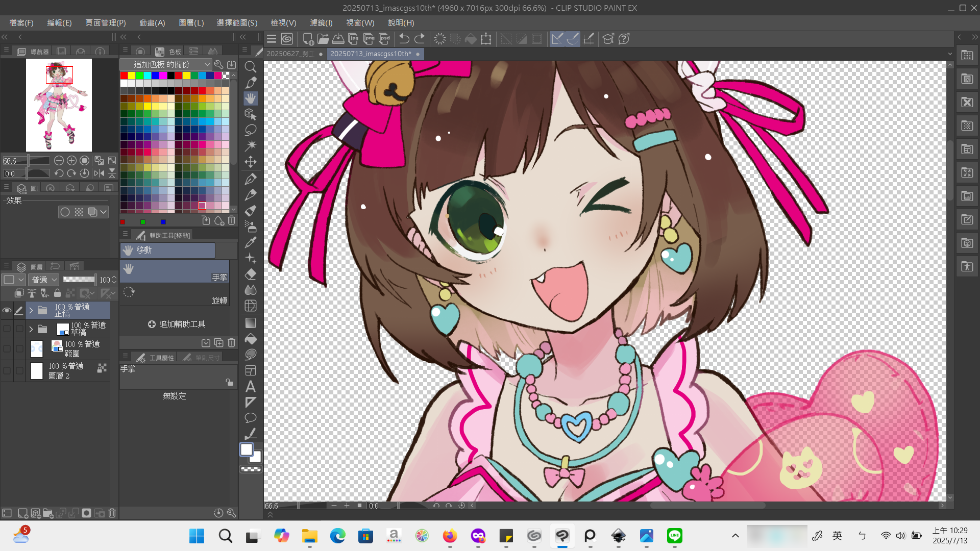Viewport: 980px width, 551px height.
Task: Select the Zoom magnifier tool
Action: pos(250,67)
